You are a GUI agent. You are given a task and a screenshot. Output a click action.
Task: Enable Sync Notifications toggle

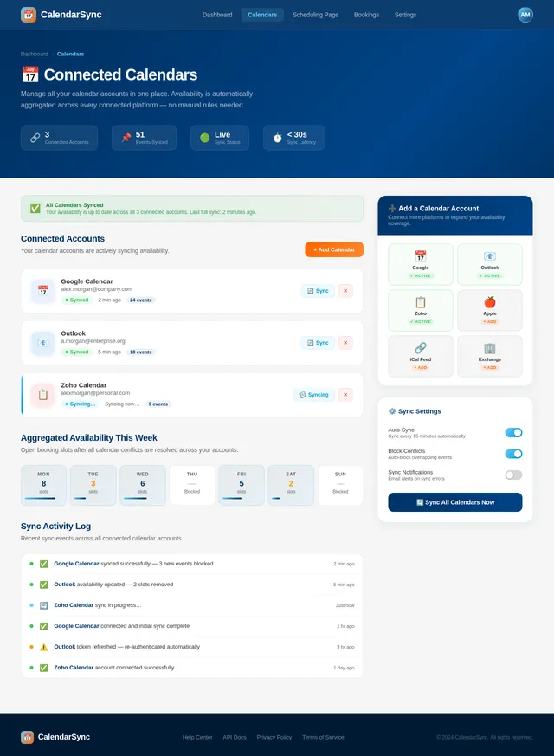(513, 475)
